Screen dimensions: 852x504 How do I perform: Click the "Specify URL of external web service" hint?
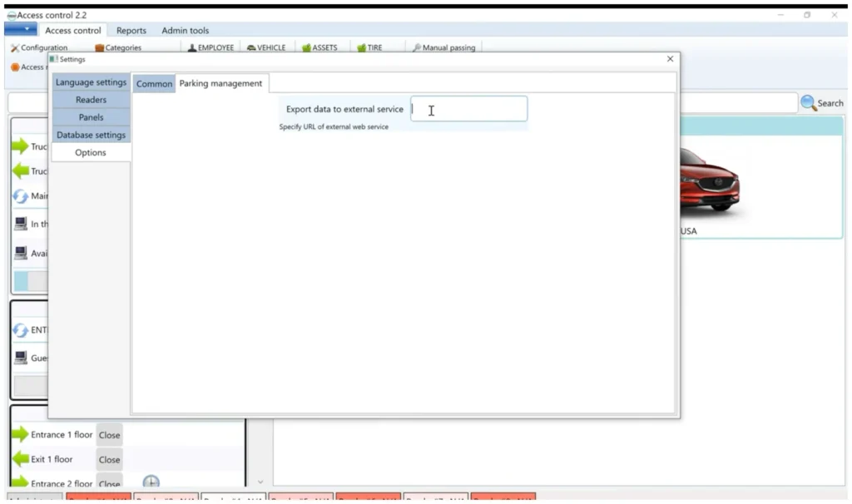[x=334, y=126]
